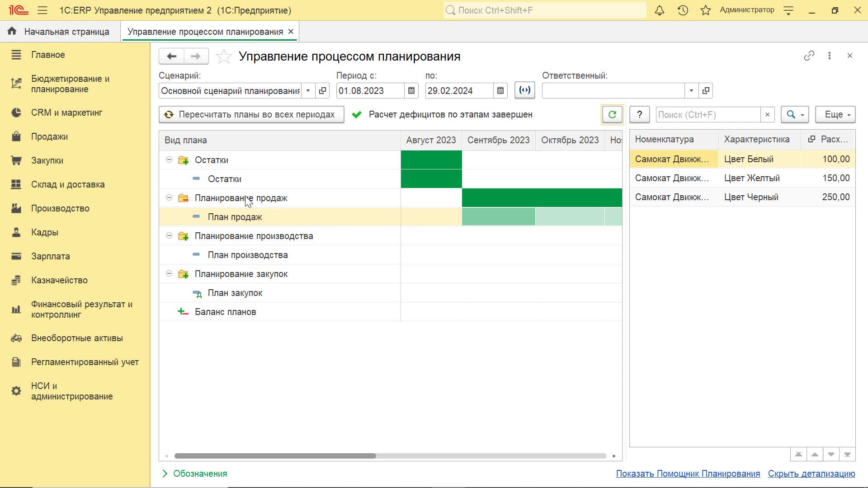Clear the search field
The height and width of the screenshot is (488, 868).
click(x=767, y=115)
